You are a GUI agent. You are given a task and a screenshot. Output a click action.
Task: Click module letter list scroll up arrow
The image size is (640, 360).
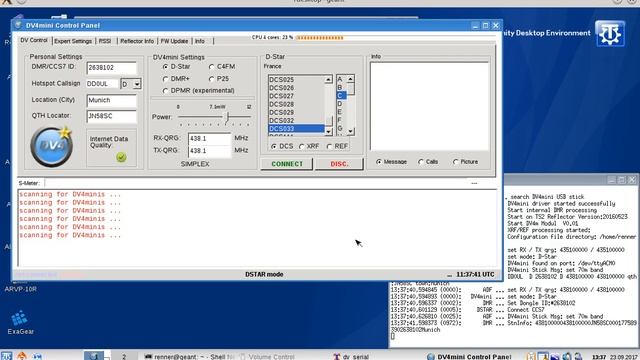click(x=351, y=78)
